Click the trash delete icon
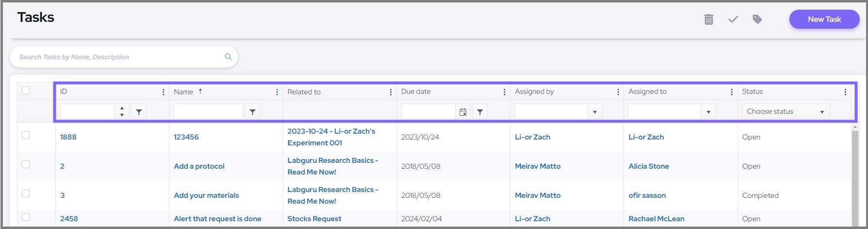The height and width of the screenshot is (229, 868). click(x=709, y=19)
